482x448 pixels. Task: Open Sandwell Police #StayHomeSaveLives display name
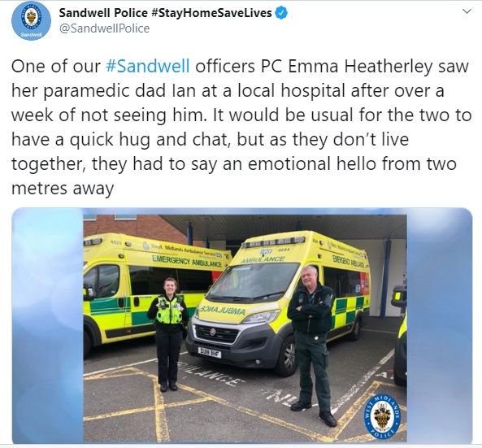[x=165, y=13]
